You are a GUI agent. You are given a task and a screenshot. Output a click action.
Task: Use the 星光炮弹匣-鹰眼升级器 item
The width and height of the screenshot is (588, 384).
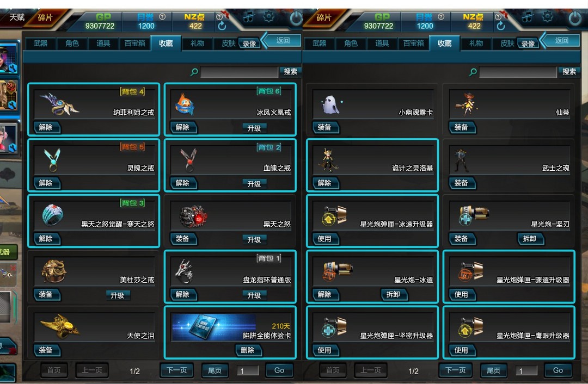click(462, 350)
